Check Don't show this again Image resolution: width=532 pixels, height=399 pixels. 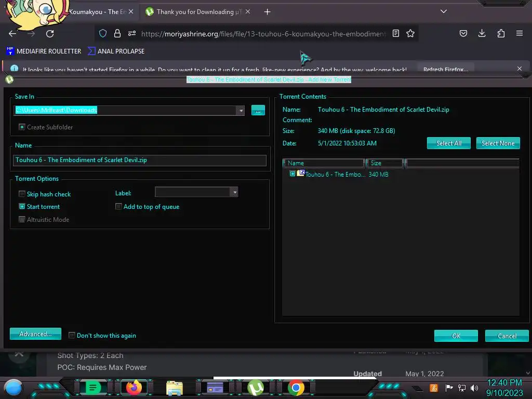72,335
